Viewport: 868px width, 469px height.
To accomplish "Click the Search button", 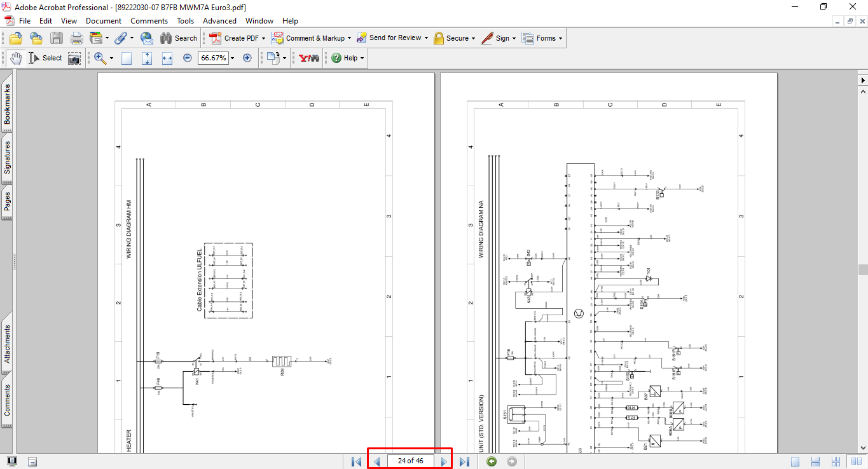I will [x=179, y=38].
